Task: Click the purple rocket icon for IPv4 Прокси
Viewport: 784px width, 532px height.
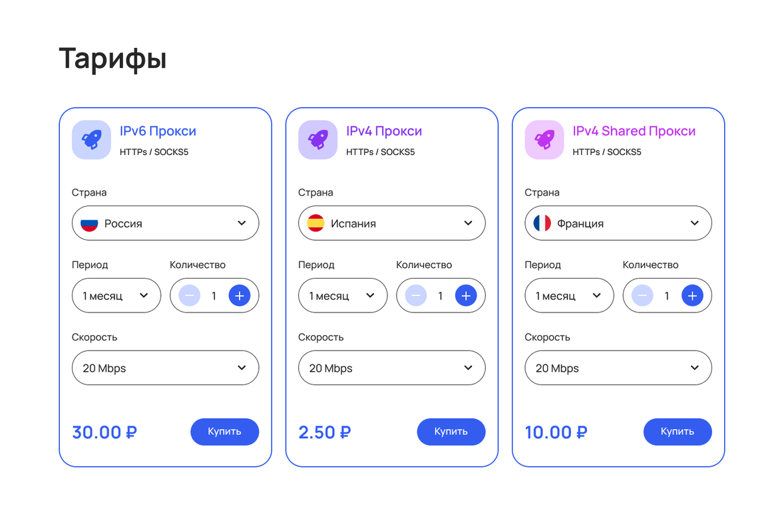Action: pos(317,140)
